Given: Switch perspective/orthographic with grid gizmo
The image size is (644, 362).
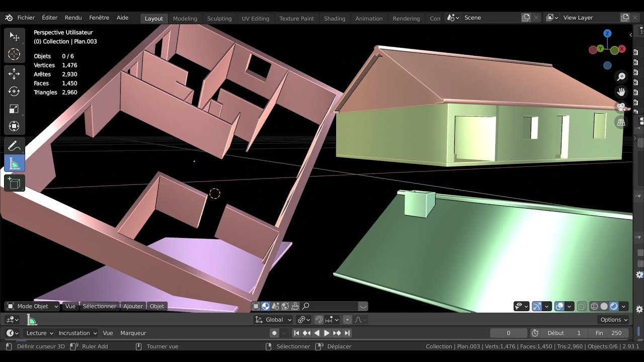Looking at the screenshot, I should 621,122.
